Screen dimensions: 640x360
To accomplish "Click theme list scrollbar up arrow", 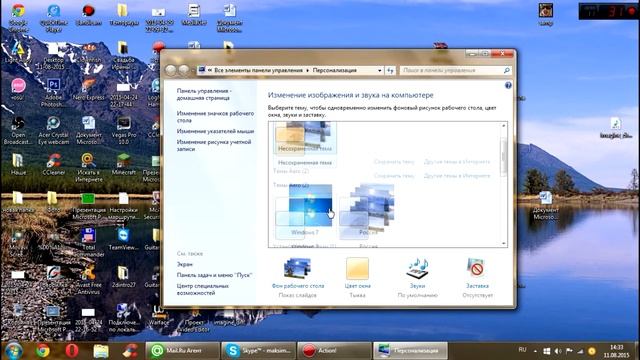I will click(x=504, y=125).
